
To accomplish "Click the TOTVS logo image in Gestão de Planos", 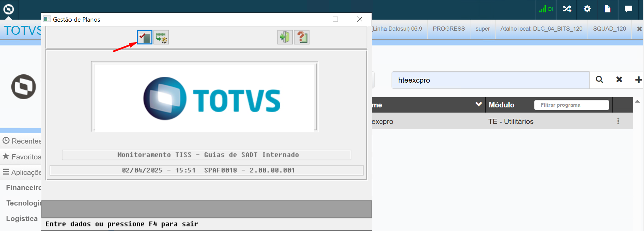I will 205,98.
